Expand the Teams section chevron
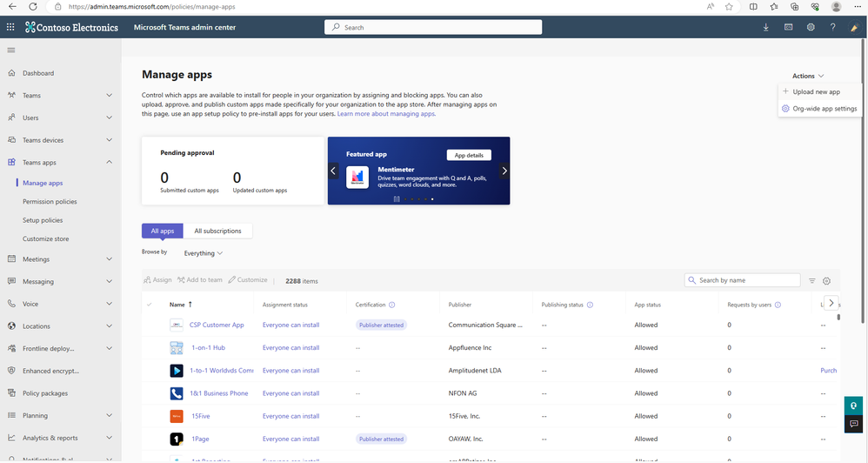Screen dimensions: 868x463 pos(109,95)
